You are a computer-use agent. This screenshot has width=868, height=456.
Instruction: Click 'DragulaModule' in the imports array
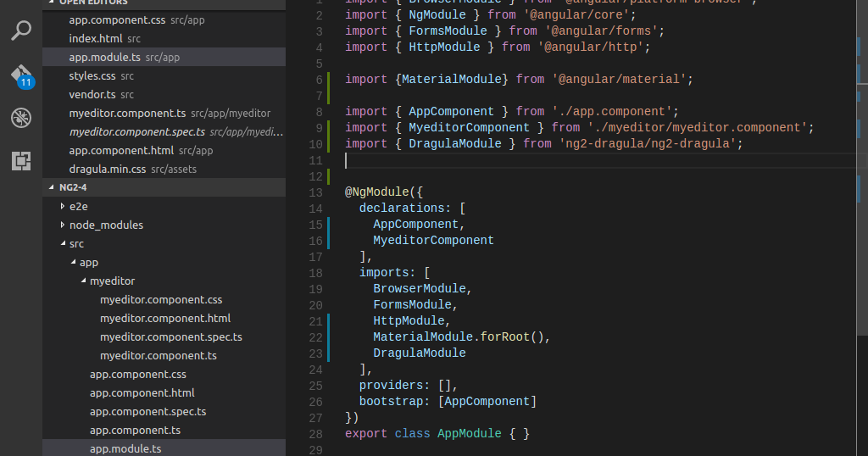click(419, 353)
